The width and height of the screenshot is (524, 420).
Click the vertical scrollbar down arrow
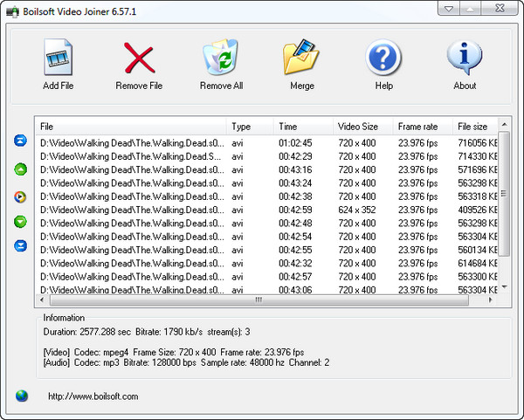pos(504,287)
